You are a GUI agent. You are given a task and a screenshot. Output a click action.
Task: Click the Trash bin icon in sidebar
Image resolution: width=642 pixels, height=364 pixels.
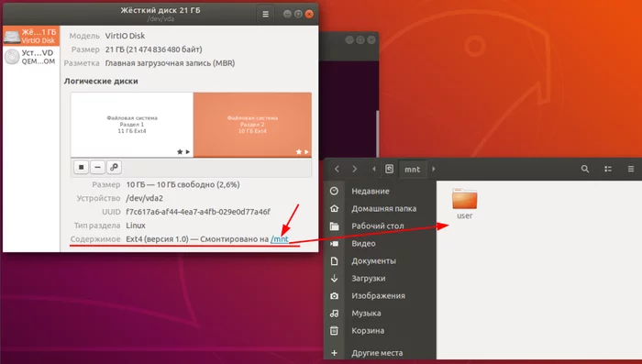click(x=334, y=330)
